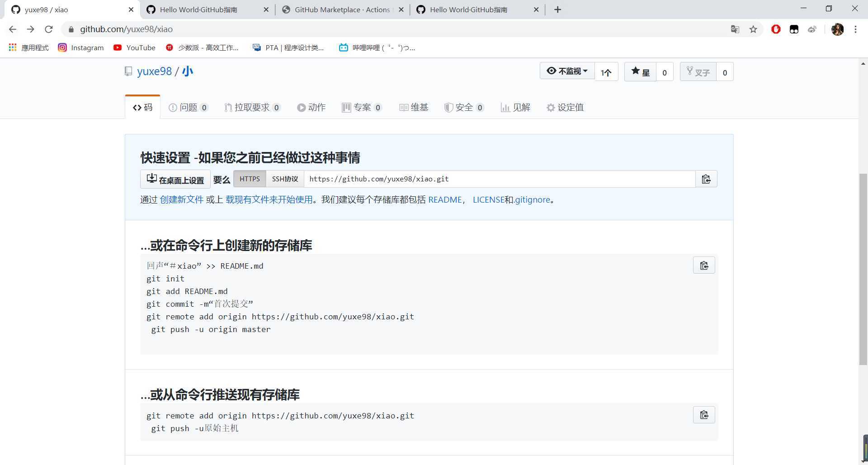
Task: Go forward in browser history
Action: click(31, 29)
